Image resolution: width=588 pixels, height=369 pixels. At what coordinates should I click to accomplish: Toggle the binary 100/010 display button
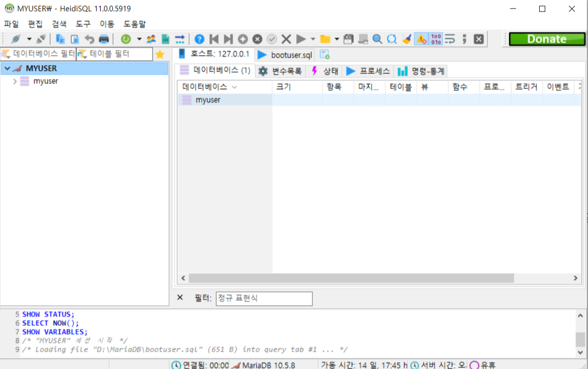coord(436,39)
